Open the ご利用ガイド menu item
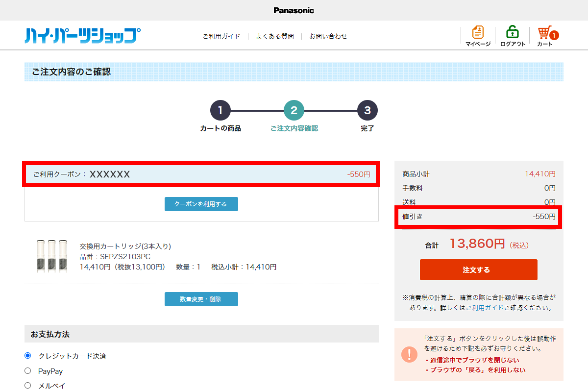Image resolution: width=588 pixels, height=392 pixels. coord(221,36)
